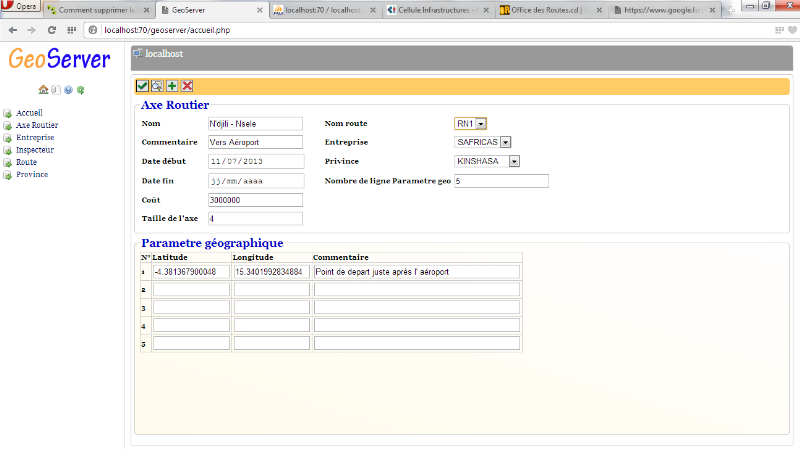
Task: Click the 'localhost' header text
Action: coord(164,54)
